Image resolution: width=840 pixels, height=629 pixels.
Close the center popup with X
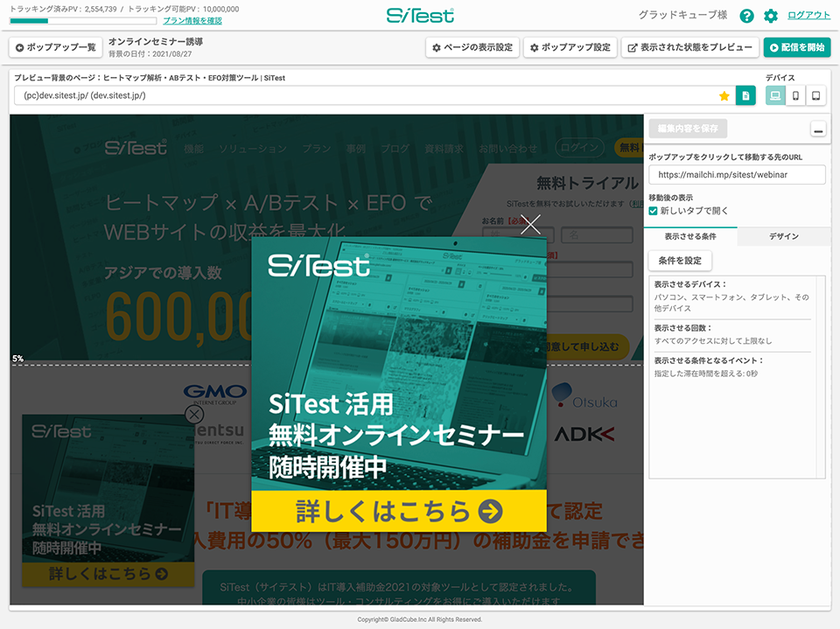click(530, 225)
